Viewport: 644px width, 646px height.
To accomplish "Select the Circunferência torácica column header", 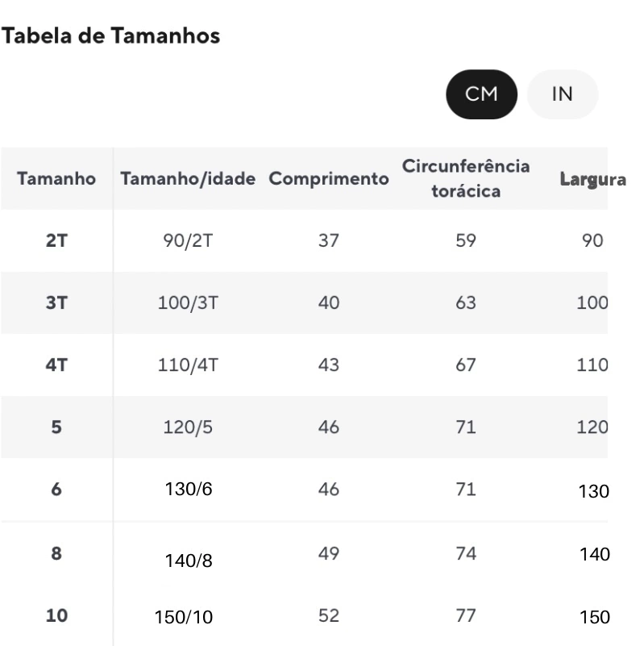I will tap(466, 178).
